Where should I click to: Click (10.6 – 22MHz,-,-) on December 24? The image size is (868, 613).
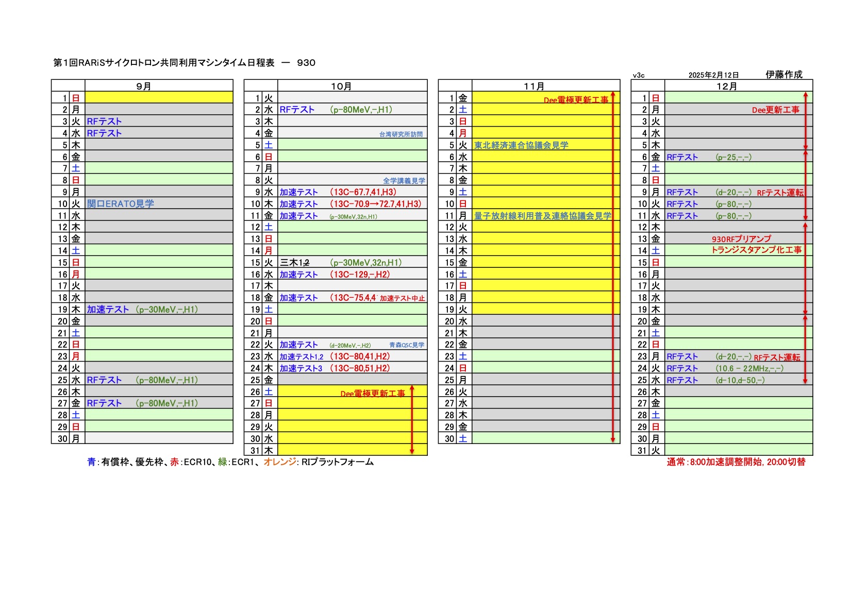[749, 368]
